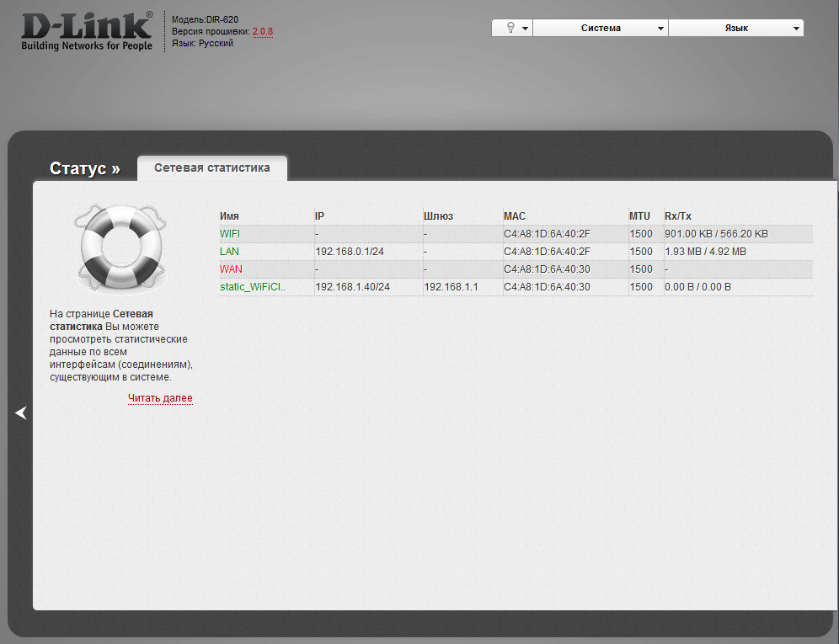Open the LAN interface entry
Screen dimensions: 839x644
[229, 252]
